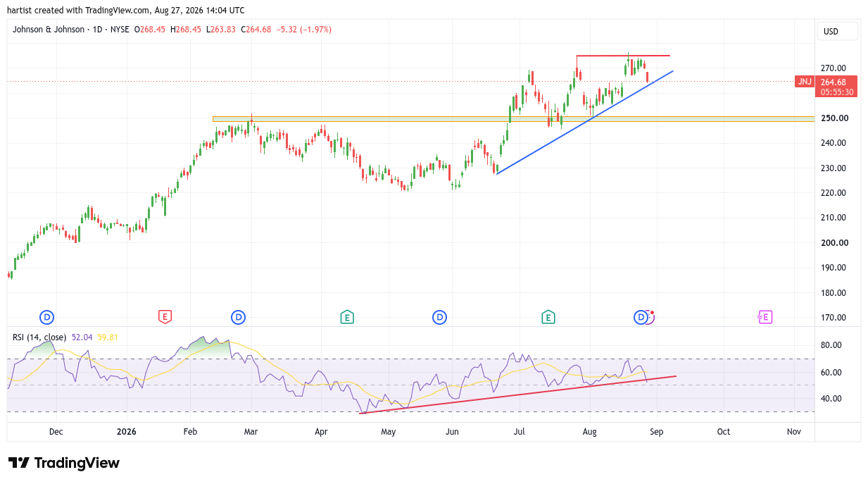The height and width of the screenshot is (484, 868).
Task: Click the dividend marker above March
Action: 238,317
